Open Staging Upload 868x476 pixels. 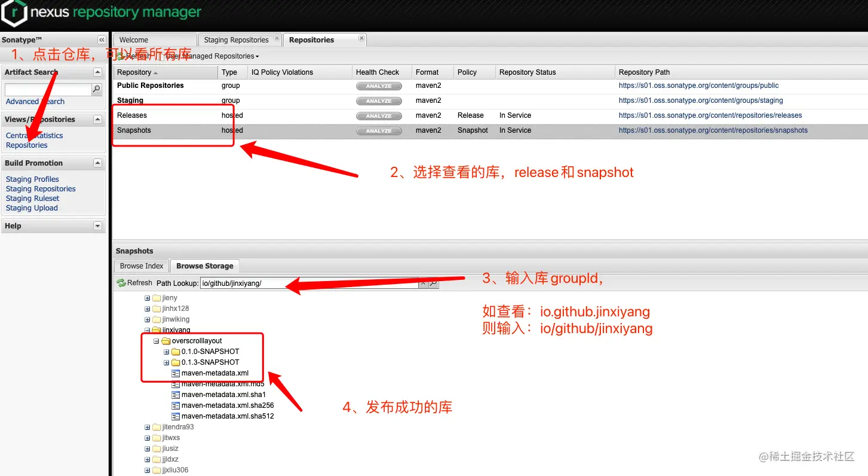(32, 208)
